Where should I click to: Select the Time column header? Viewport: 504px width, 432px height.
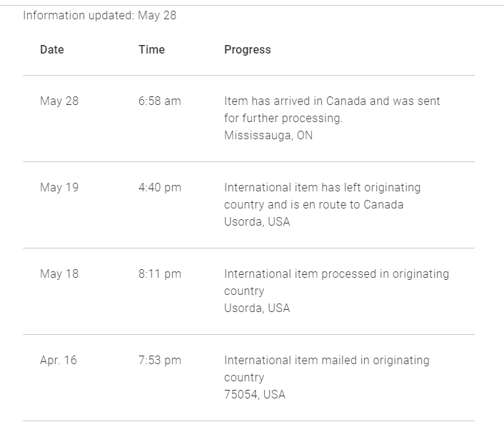coord(152,49)
